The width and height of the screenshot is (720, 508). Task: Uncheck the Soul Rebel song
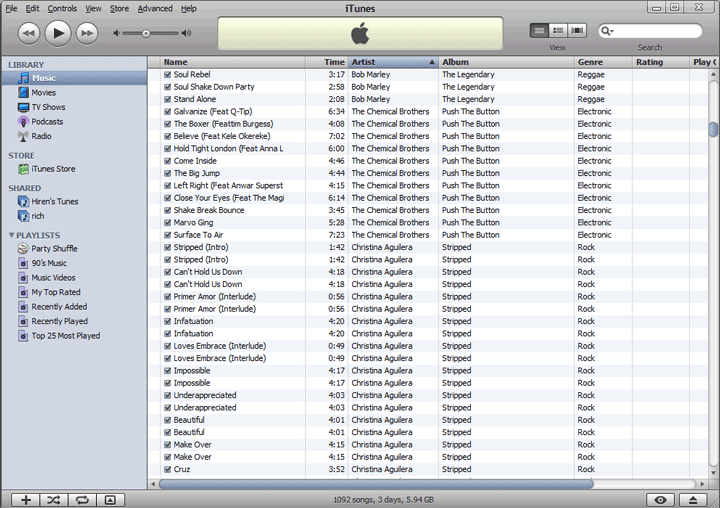coord(168,74)
